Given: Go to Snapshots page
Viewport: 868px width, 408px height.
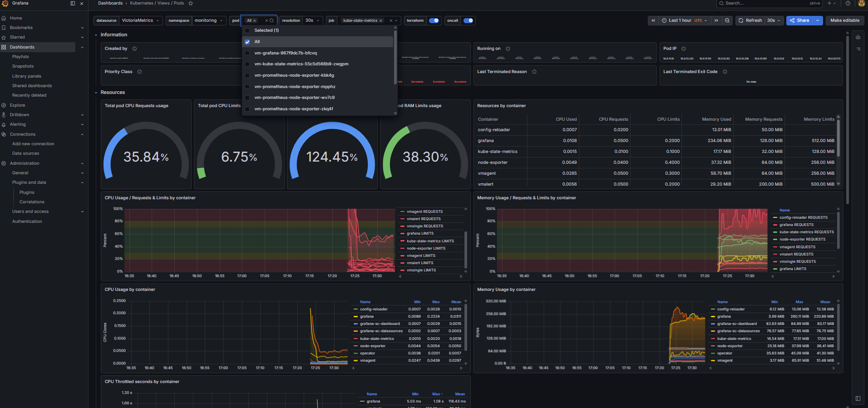Looking at the screenshot, I should (23, 66).
